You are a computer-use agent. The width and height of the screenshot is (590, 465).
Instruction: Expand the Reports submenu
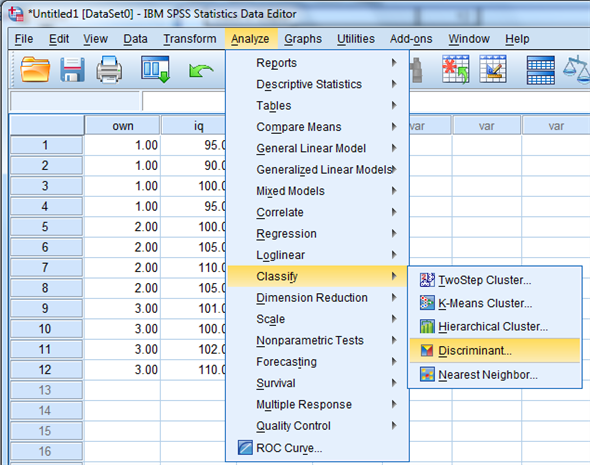318,62
